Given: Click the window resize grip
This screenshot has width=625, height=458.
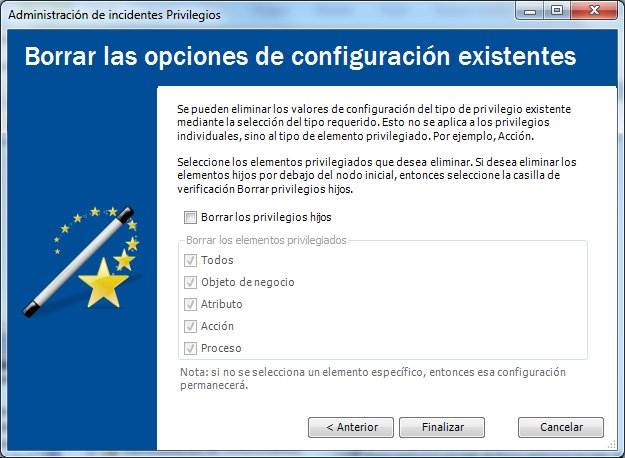Looking at the screenshot, I should point(612,445).
